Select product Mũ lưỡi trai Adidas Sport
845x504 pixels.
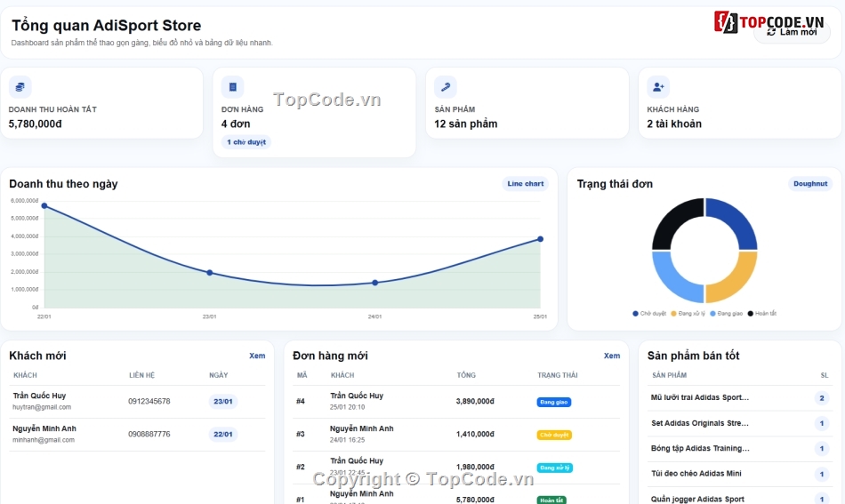(699, 397)
